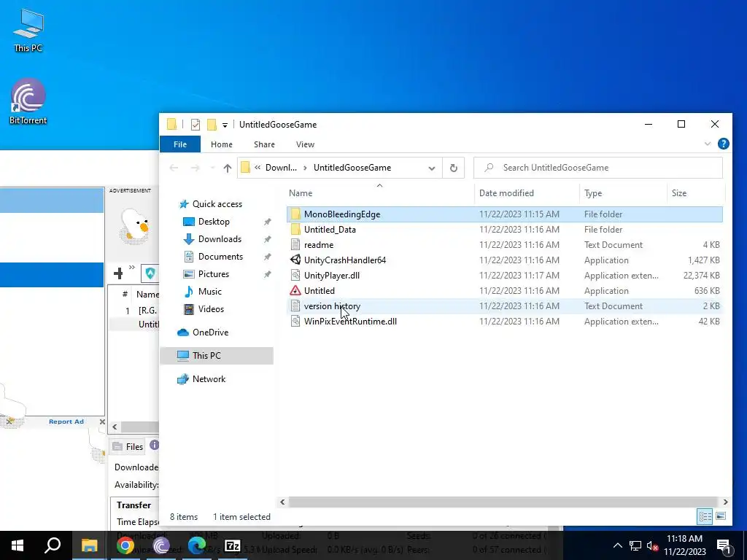Select the UnityCrashHandler64 application
Image resolution: width=747 pixels, height=560 pixels.
pyautogui.click(x=505, y=260)
